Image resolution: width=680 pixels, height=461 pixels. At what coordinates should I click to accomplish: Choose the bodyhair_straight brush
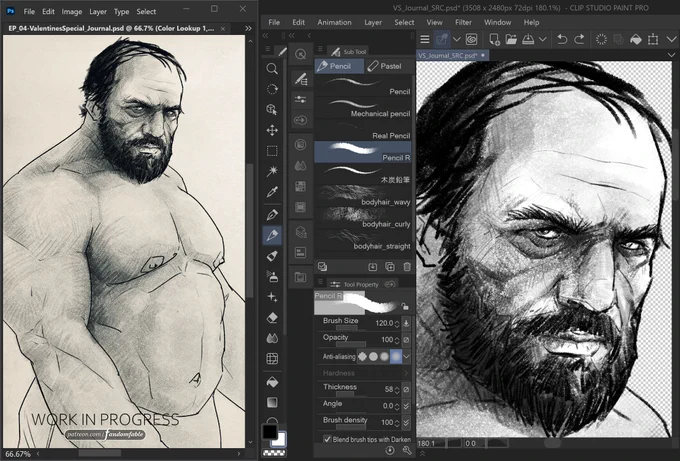tap(363, 241)
